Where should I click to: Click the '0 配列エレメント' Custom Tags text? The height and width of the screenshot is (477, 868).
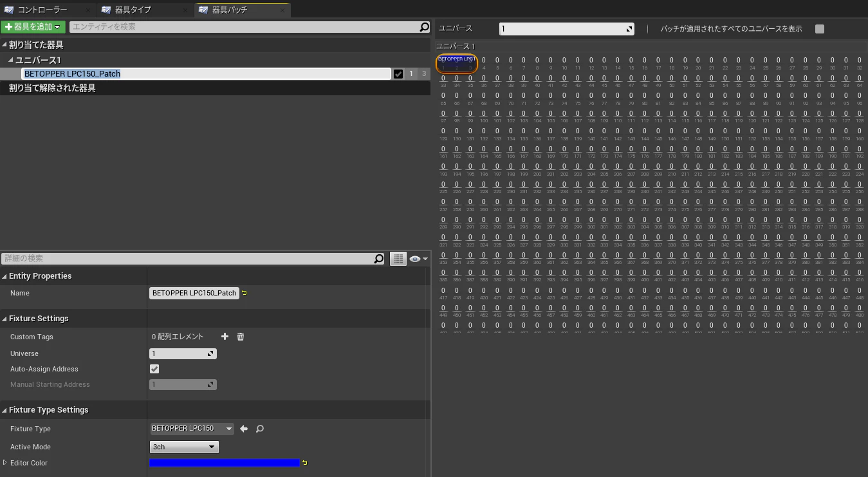(x=178, y=337)
